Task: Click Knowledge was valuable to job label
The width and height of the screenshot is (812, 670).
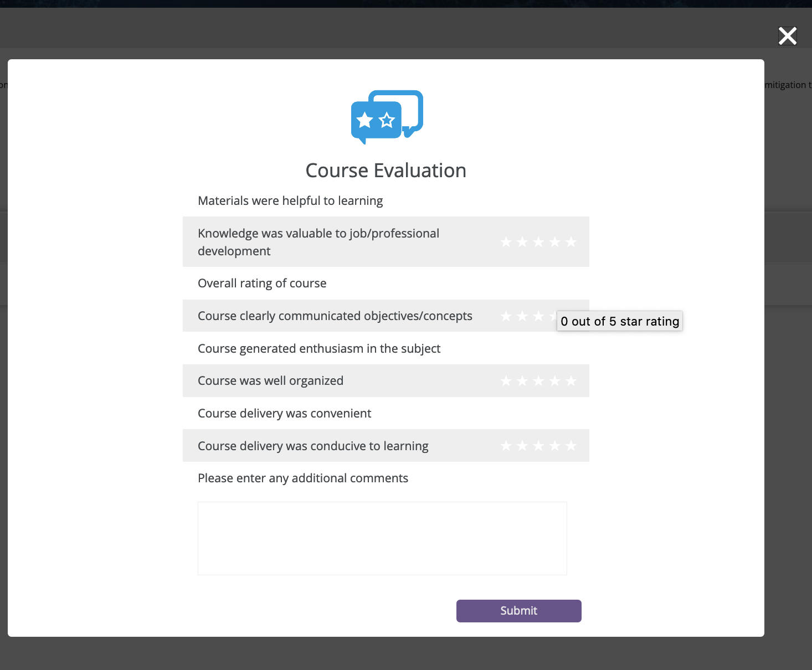Action: [x=318, y=242]
